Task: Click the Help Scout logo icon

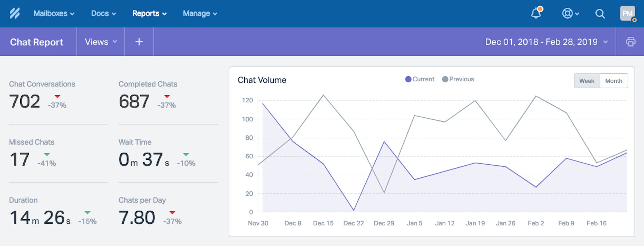Action: [15, 13]
